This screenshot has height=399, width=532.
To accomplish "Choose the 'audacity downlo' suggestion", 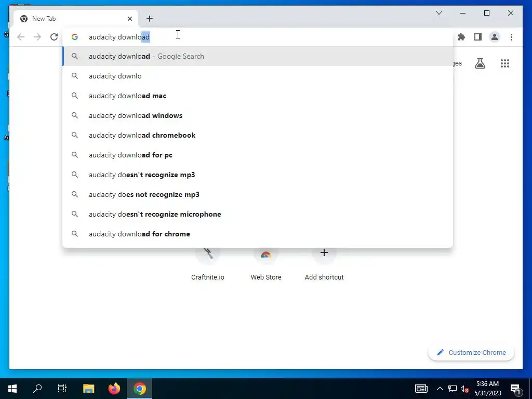I will tap(258, 76).
